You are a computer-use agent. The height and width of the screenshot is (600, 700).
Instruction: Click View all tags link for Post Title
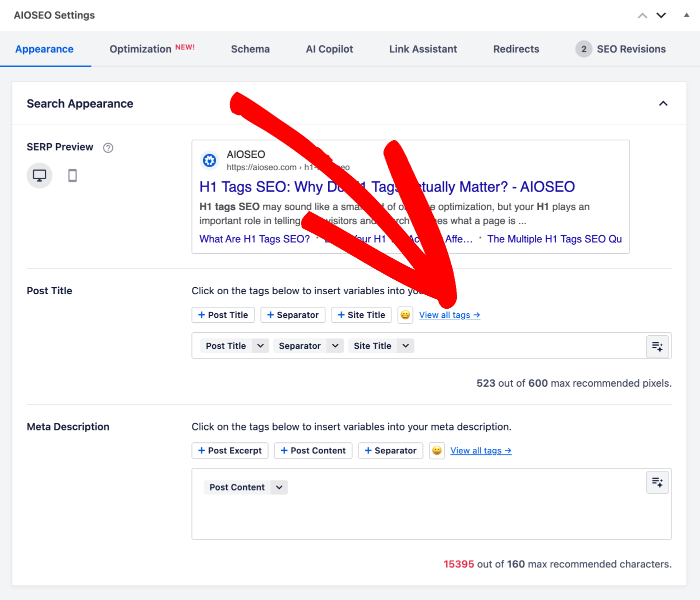[x=449, y=315]
